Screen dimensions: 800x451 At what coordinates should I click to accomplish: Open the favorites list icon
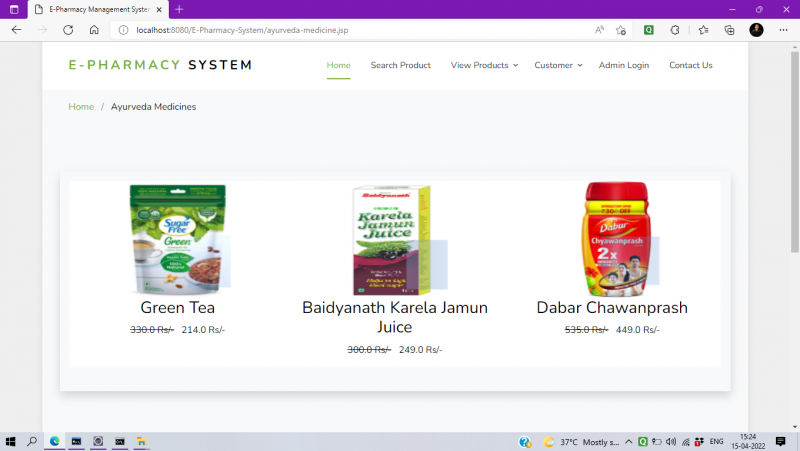(704, 30)
